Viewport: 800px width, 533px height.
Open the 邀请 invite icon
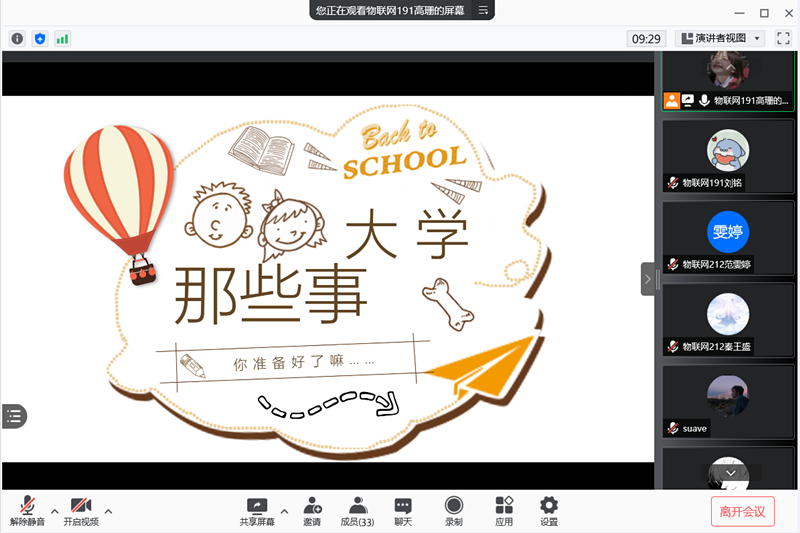pos(313,511)
